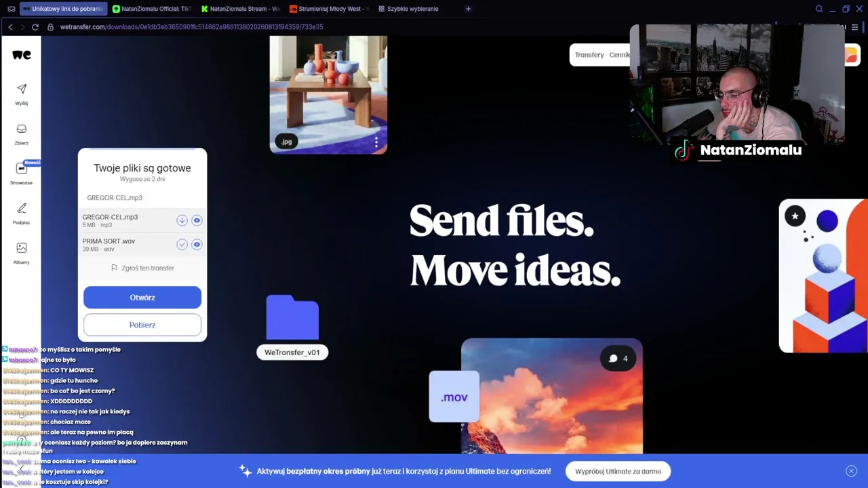This screenshot has height=488, width=868.
Task: Click the flag icon to report transfer
Action: 114,268
